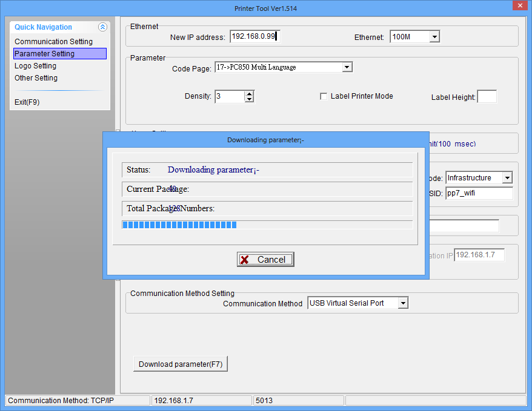
Task: Decrease Density with down arrow
Action: coord(249,99)
